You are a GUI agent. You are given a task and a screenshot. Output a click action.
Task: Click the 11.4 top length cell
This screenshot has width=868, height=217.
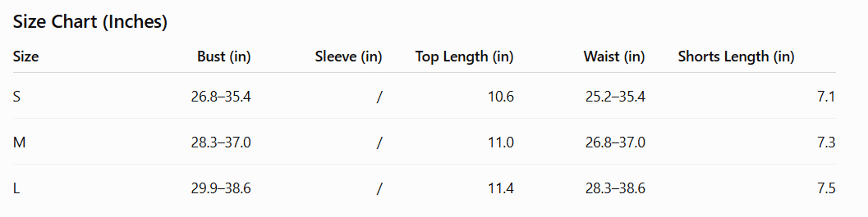[501, 188]
